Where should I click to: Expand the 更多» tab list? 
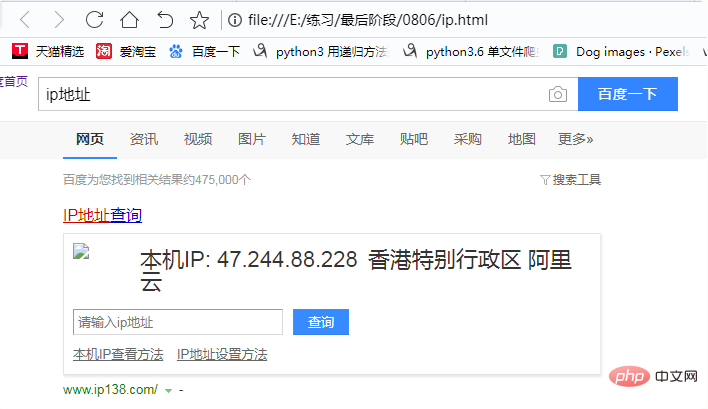tap(576, 139)
